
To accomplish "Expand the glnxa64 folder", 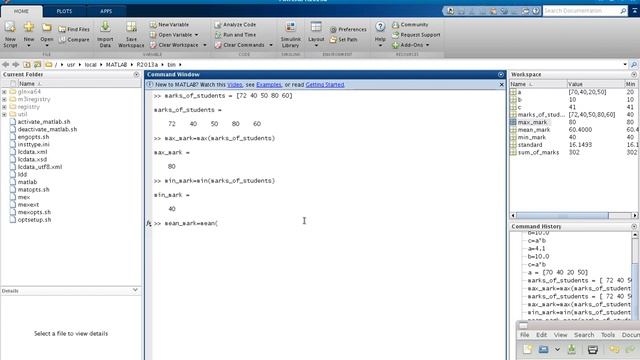I will click(4, 92).
